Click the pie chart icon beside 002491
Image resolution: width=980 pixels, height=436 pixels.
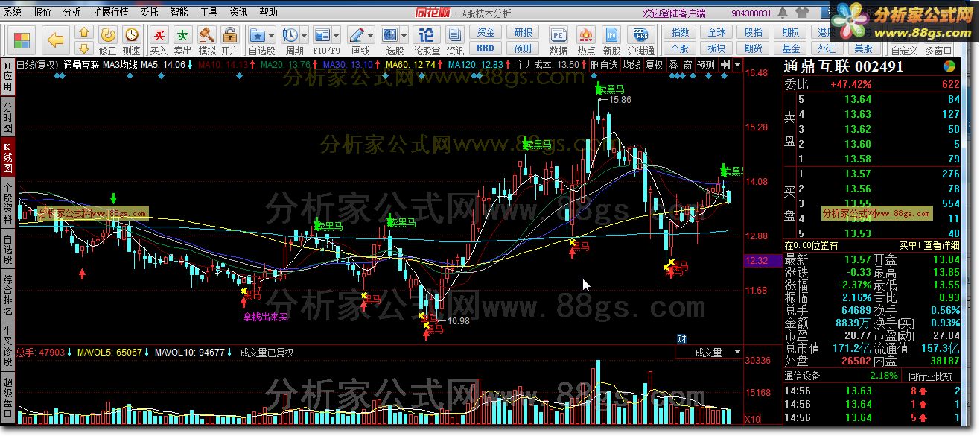[x=949, y=66]
